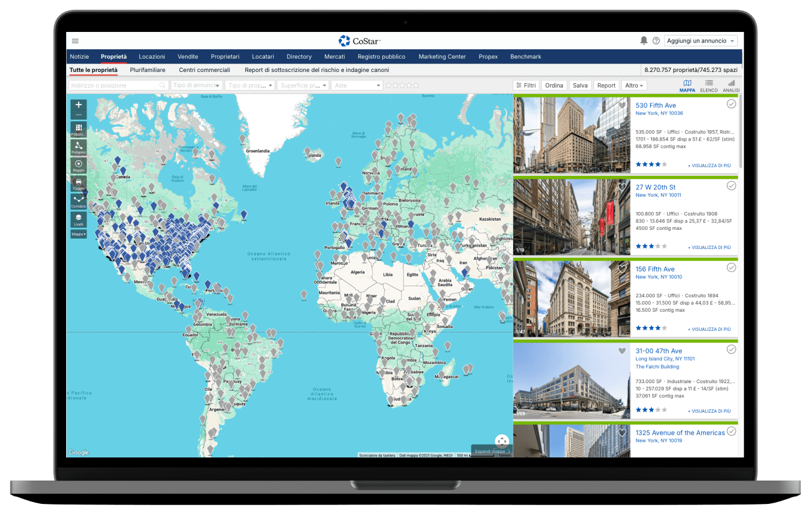Open the 31-00 47th Ave listing link

(x=658, y=351)
